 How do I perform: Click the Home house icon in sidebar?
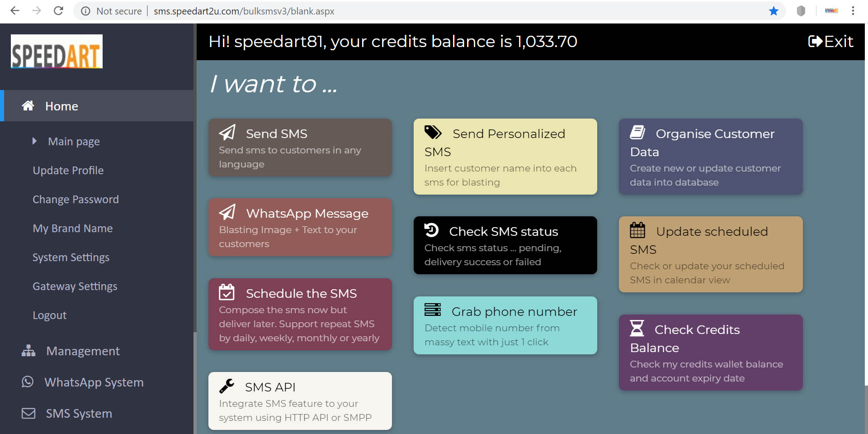click(28, 105)
